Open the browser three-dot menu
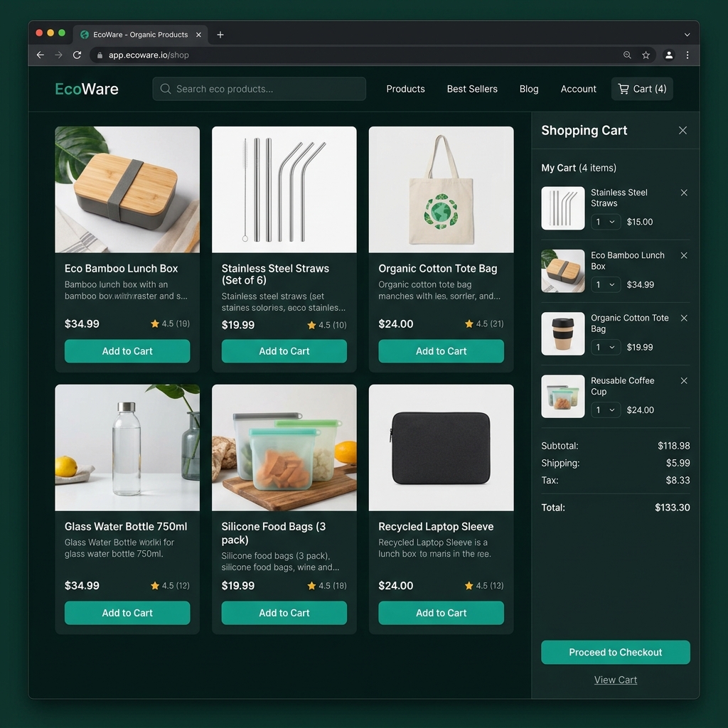The width and height of the screenshot is (728, 728). 687,55
